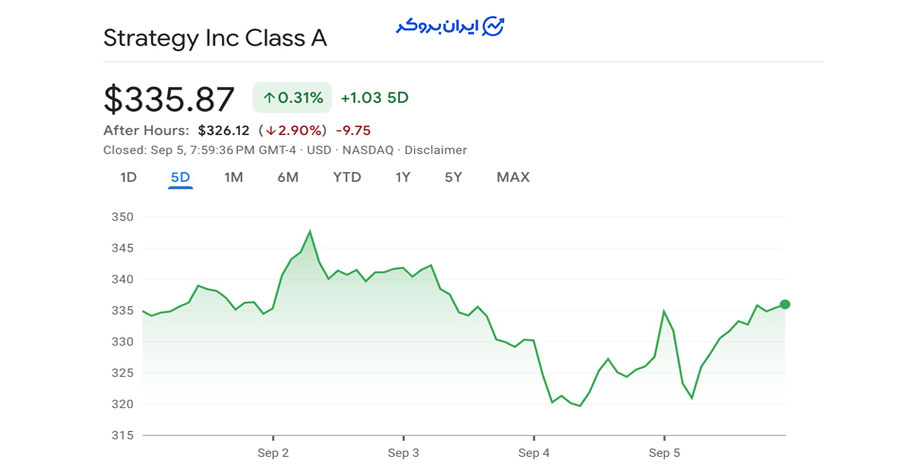Open the MAX chart range

[513, 178]
